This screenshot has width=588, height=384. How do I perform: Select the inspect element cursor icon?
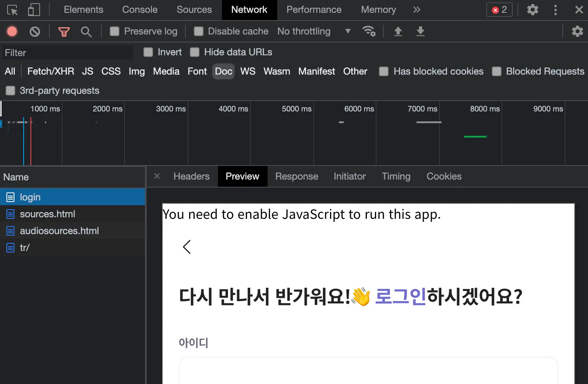pos(12,10)
